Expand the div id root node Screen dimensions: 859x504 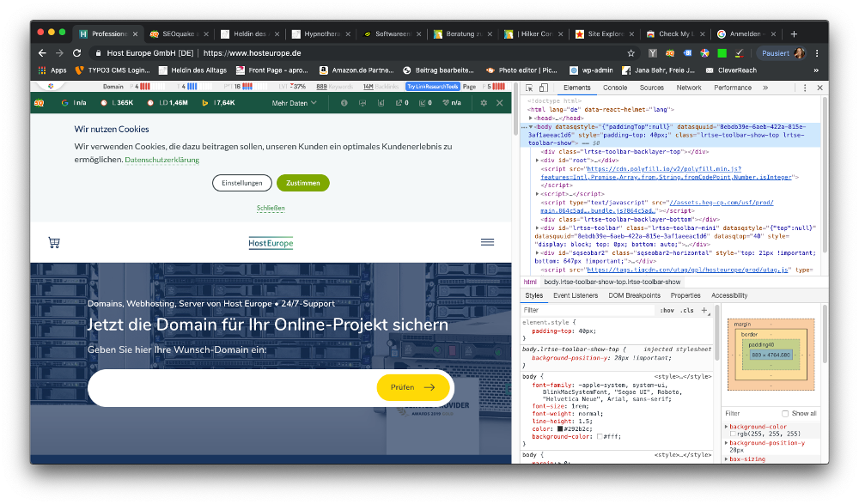[x=537, y=161]
